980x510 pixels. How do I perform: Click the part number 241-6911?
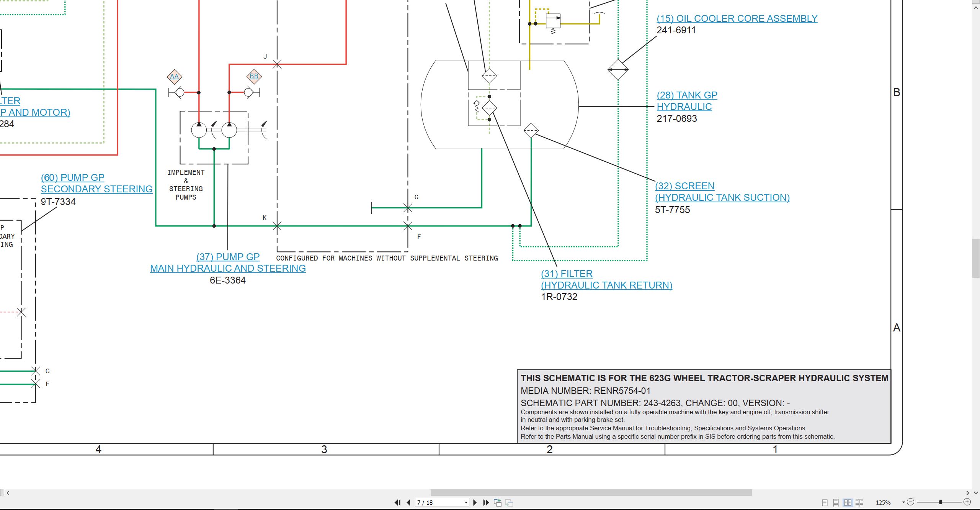676,30
